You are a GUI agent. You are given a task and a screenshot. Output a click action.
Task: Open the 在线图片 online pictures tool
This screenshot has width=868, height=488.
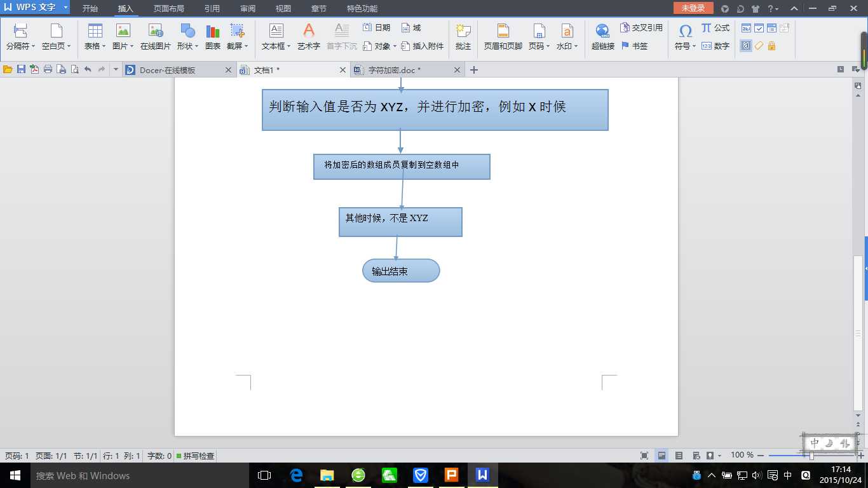point(156,35)
